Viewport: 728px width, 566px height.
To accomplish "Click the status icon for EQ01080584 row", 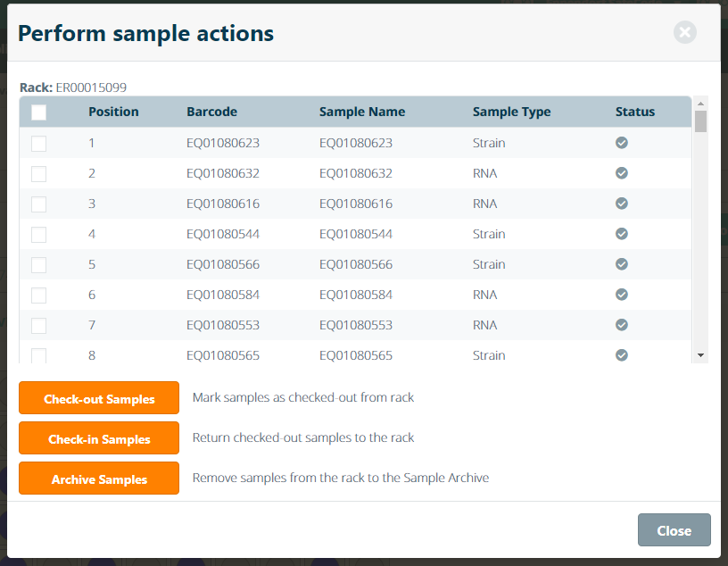I will pos(622,295).
